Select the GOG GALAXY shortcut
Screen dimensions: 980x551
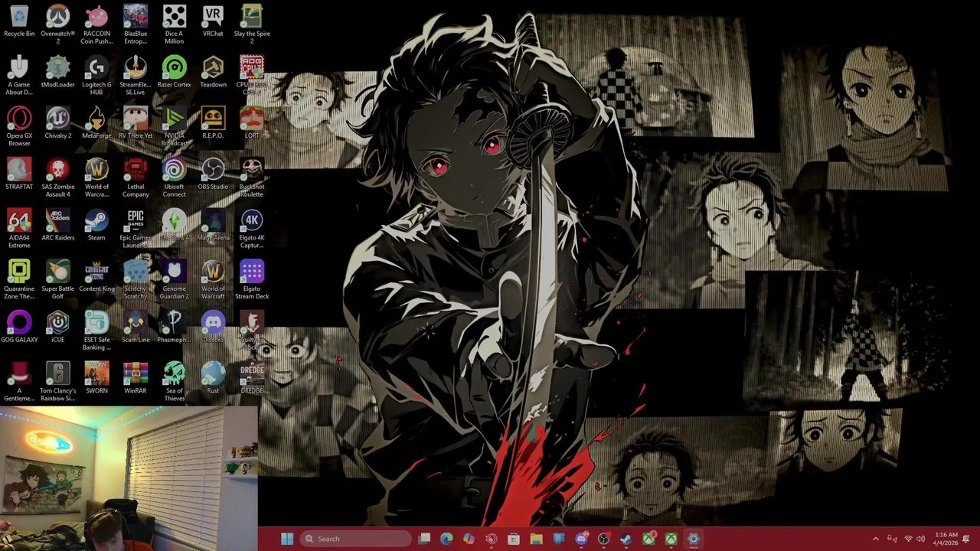point(19,328)
